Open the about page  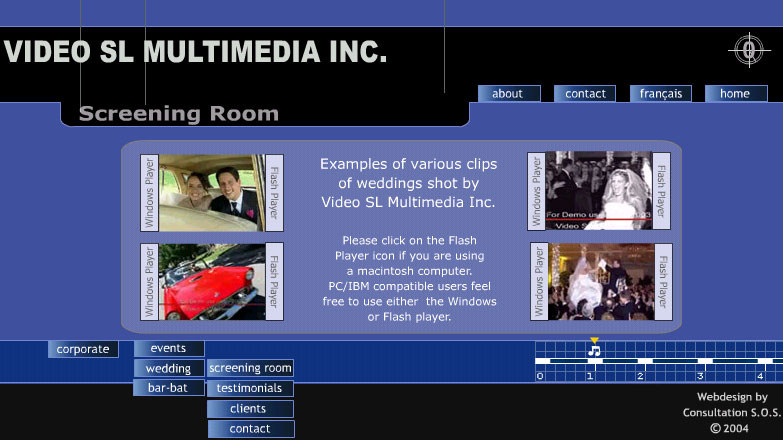[509, 93]
